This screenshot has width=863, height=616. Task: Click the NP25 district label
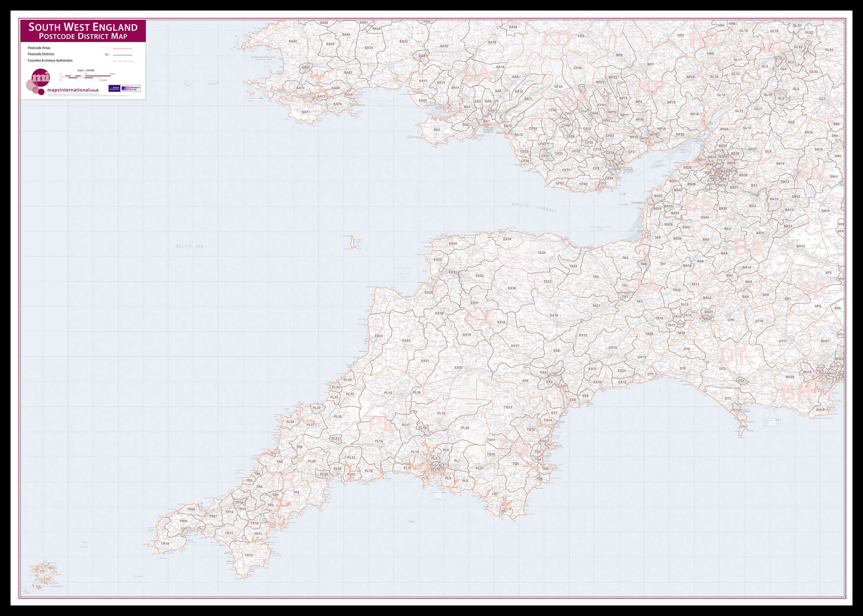(x=690, y=77)
